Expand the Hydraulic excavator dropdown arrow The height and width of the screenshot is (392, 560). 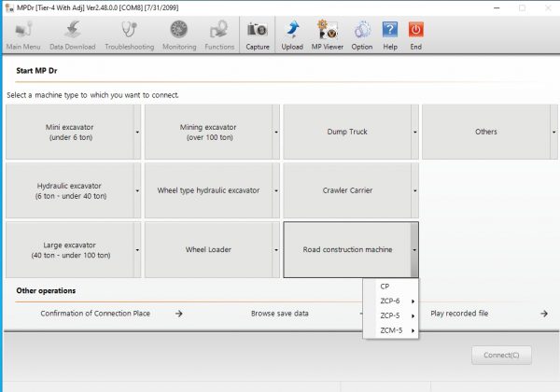point(137,190)
